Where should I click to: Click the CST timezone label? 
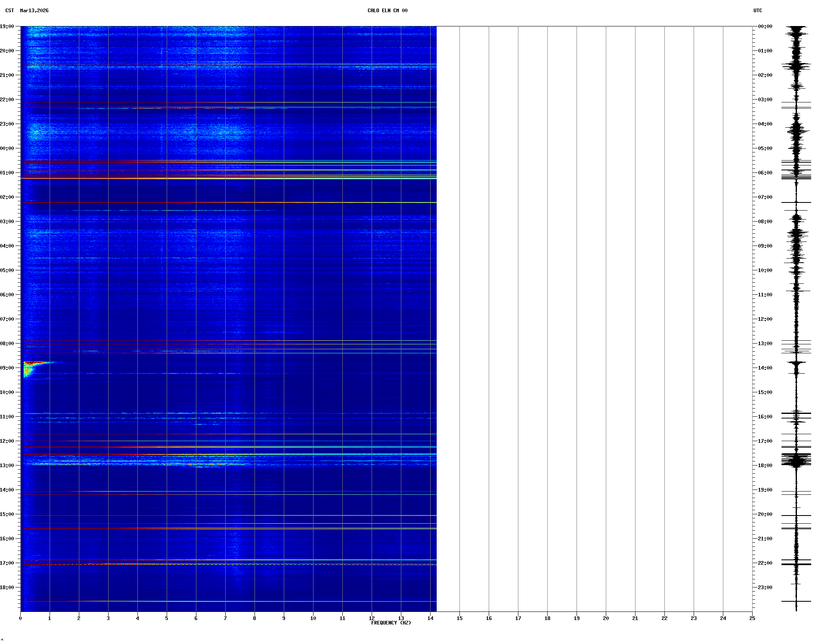[x=9, y=11]
